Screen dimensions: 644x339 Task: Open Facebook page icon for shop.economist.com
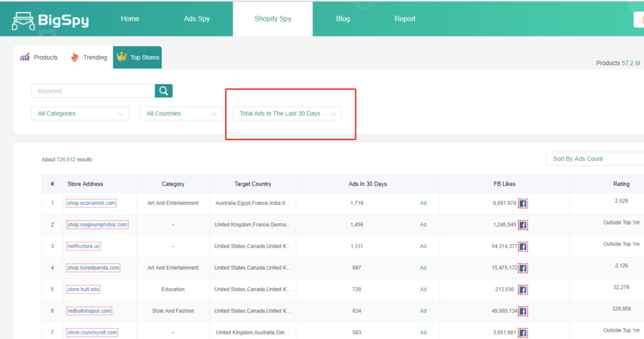tap(523, 203)
